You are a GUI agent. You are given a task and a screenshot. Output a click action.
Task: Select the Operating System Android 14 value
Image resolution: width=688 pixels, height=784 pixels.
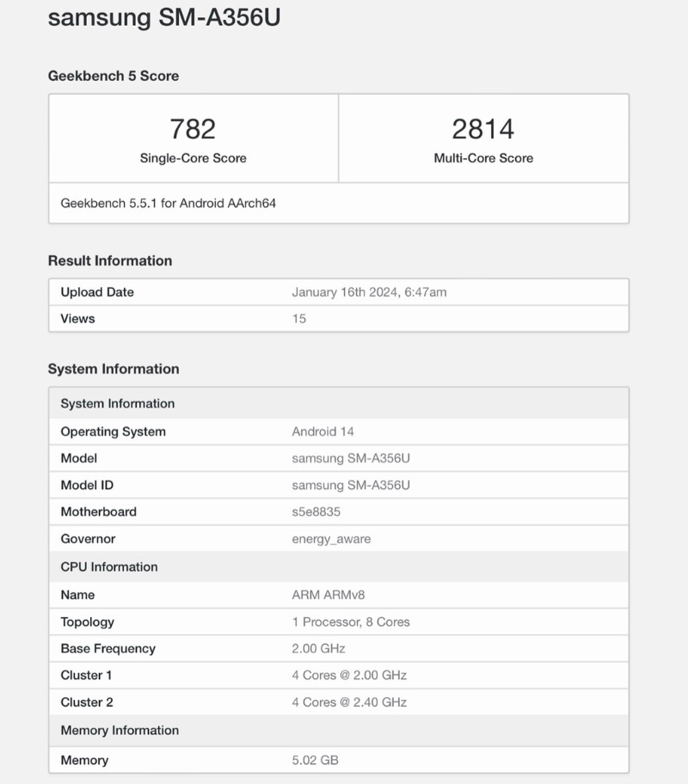pyautogui.click(x=322, y=432)
